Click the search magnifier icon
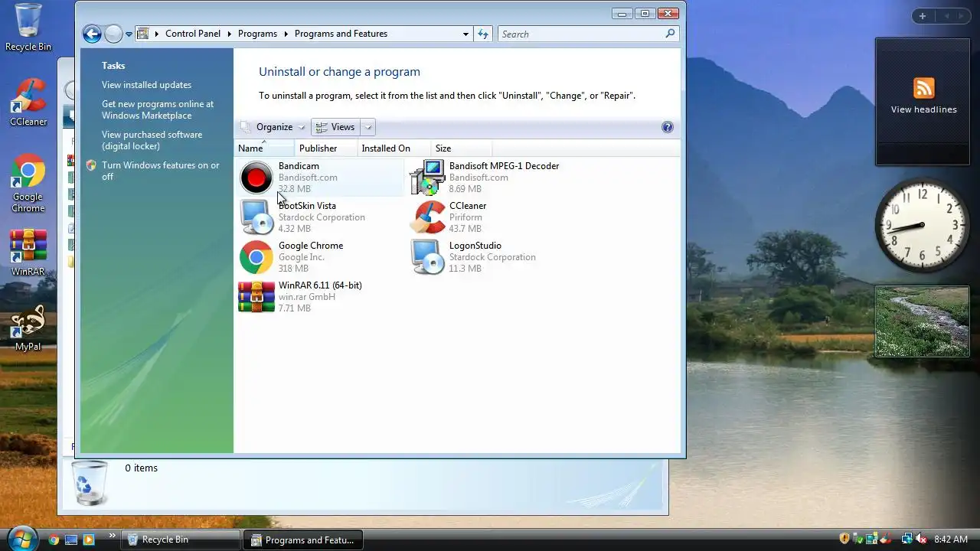The image size is (980, 551). (x=670, y=34)
